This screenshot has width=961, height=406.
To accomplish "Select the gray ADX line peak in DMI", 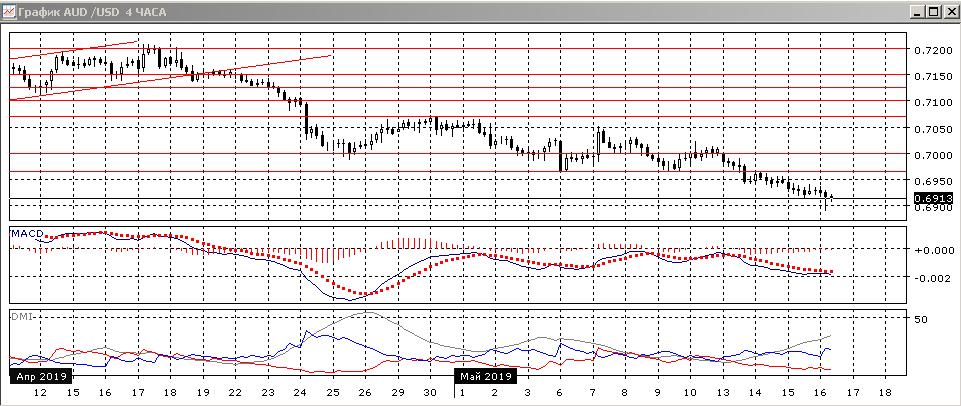I will (x=367, y=313).
